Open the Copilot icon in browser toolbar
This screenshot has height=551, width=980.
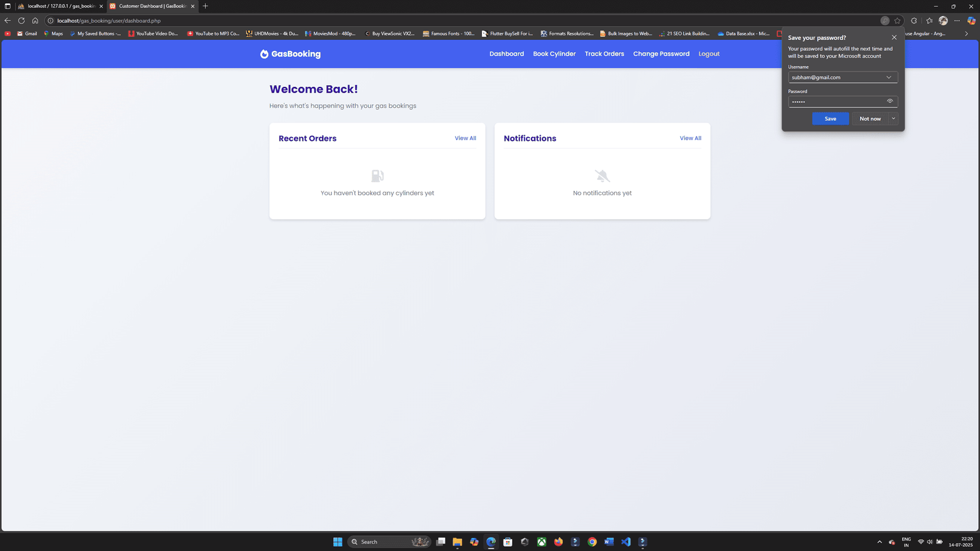(971, 21)
